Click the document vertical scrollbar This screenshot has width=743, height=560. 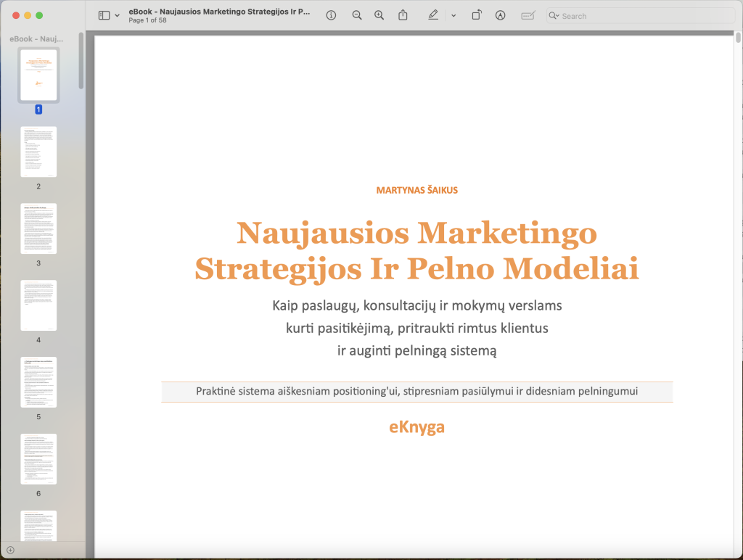[x=738, y=38]
